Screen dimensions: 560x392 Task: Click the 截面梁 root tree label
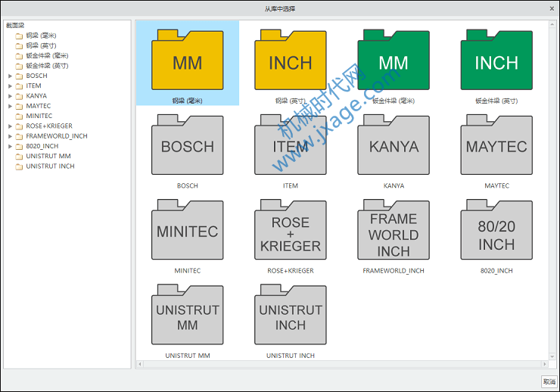point(15,25)
